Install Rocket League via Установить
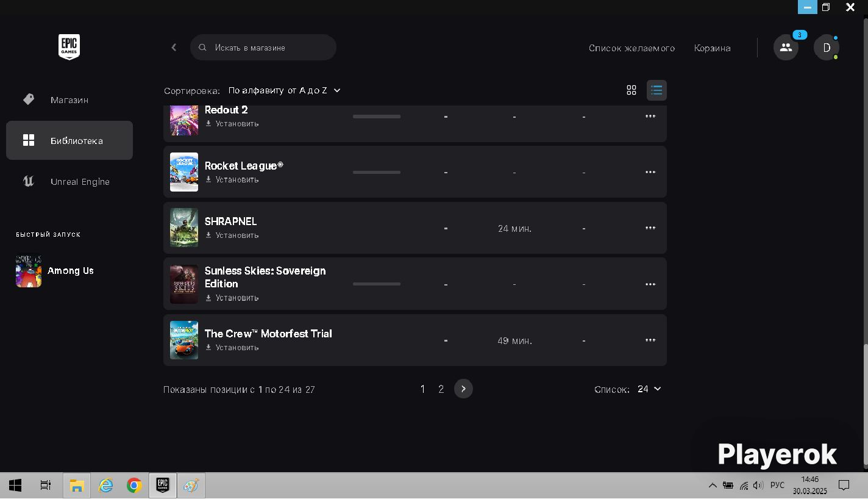868x499 pixels. pyautogui.click(x=232, y=180)
